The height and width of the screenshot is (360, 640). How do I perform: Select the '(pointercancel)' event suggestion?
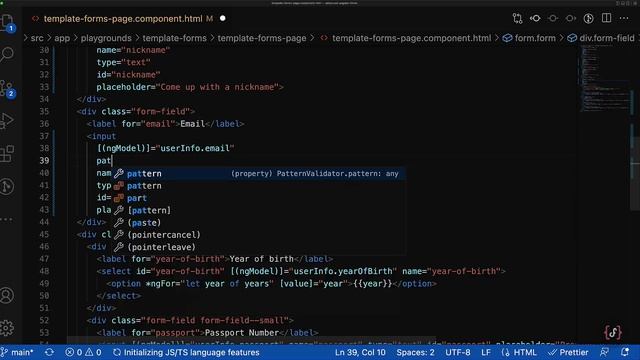coord(259,235)
